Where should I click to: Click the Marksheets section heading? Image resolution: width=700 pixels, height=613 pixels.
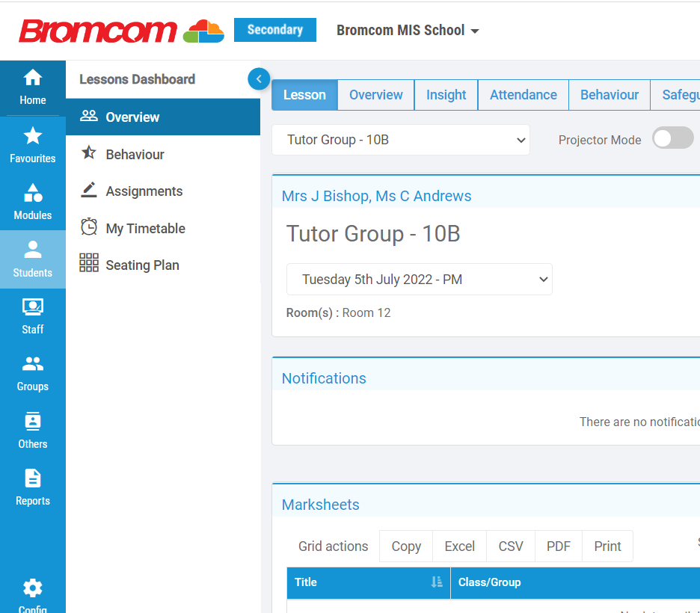coord(321,505)
